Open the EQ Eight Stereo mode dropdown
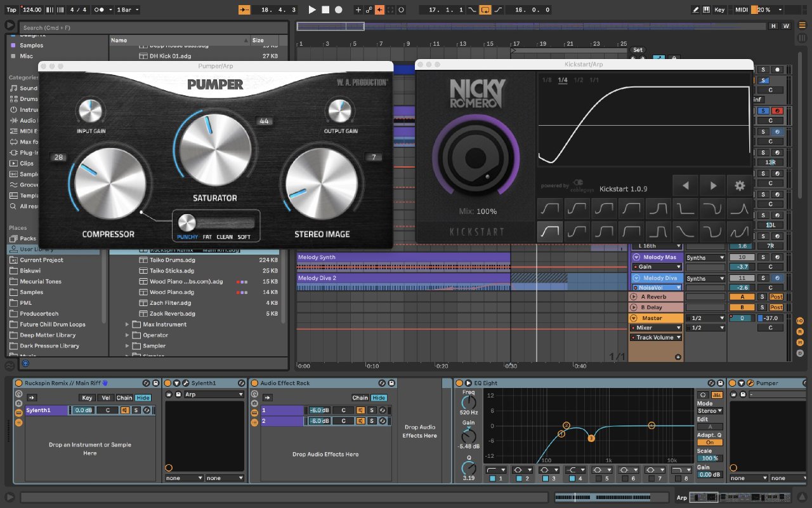The image size is (812, 508). 709,411
